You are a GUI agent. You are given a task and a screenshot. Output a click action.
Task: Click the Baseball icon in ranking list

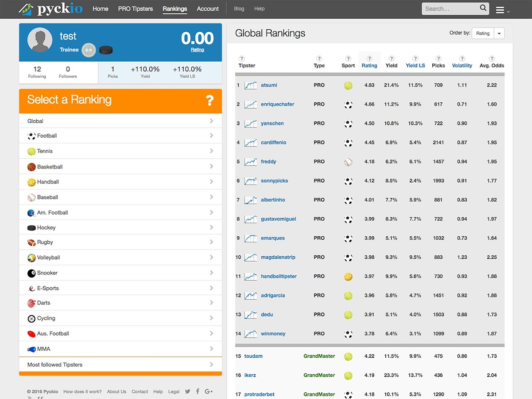coord(31,197)
